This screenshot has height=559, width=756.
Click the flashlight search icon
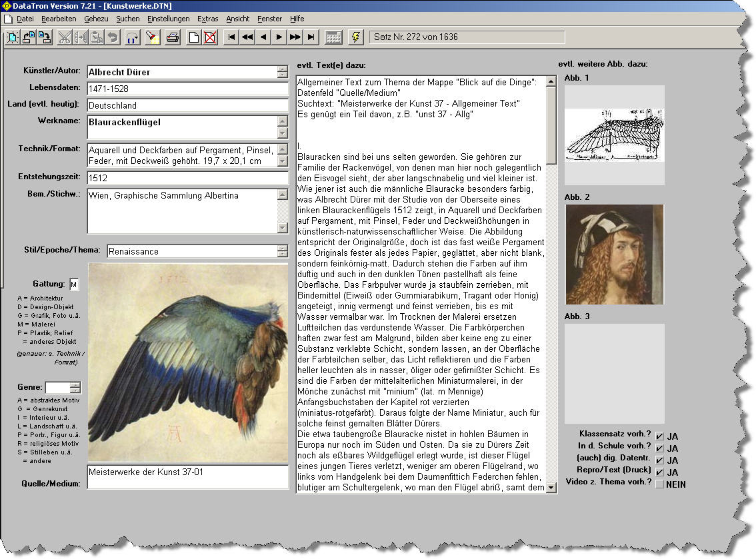pyautogui.click(x=153, y=37)
